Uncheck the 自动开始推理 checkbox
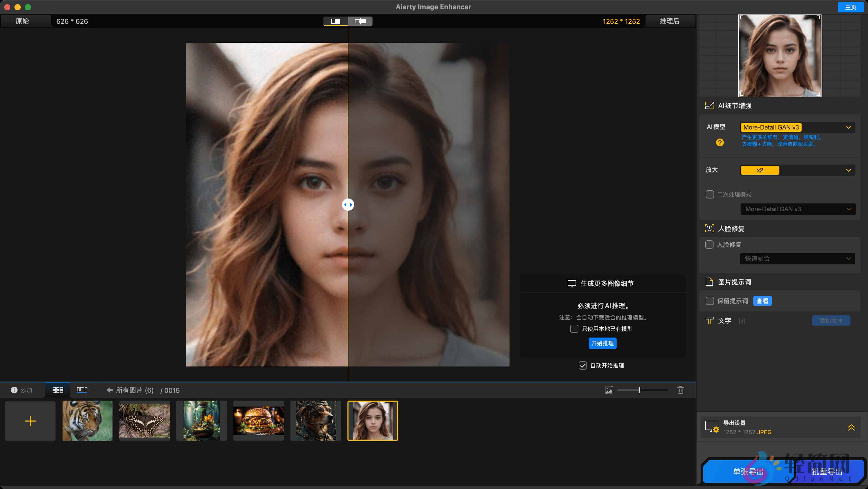The width and height of the screenshot is (868, 489). tap(583, 365)
